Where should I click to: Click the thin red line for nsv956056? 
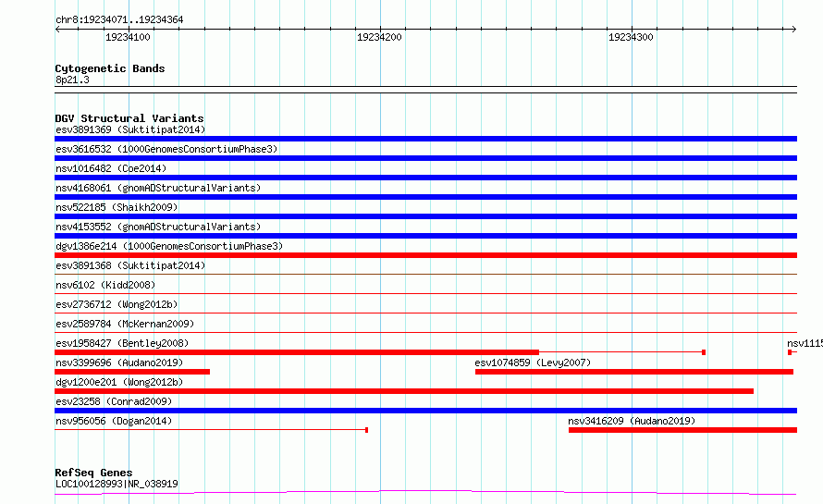tap(211, 430)
